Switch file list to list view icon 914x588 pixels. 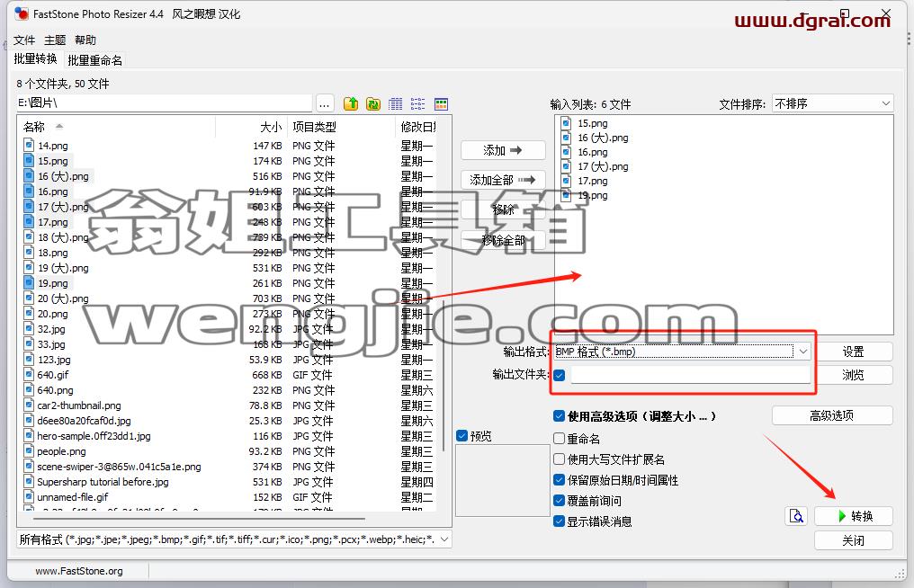(x=418, y=103)
